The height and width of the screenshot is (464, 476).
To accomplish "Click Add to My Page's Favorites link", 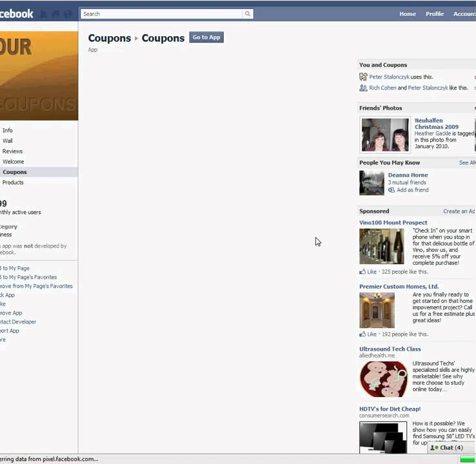I will point(28,277).
